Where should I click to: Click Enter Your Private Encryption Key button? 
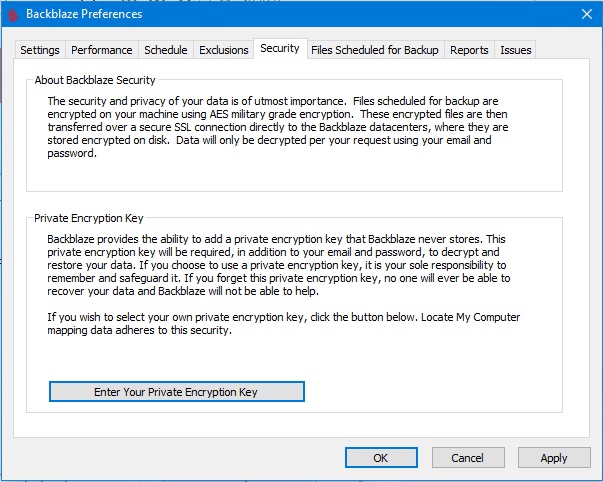coord(177,392)
